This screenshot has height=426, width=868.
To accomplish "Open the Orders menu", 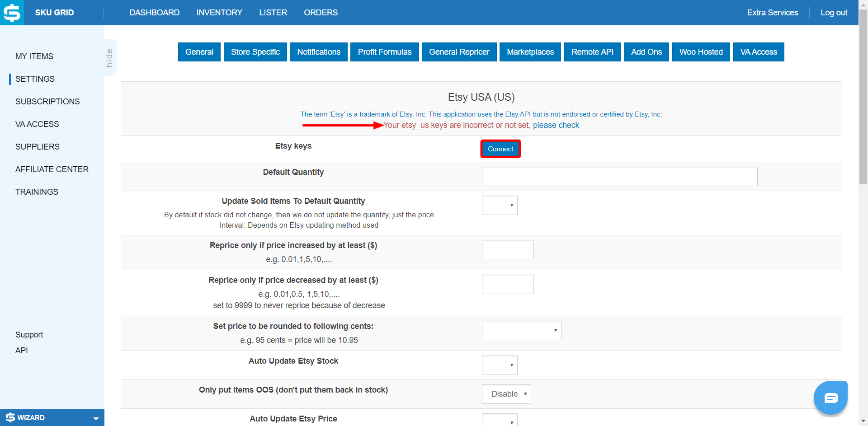I will pyautogui.click(x=321, y=13).
